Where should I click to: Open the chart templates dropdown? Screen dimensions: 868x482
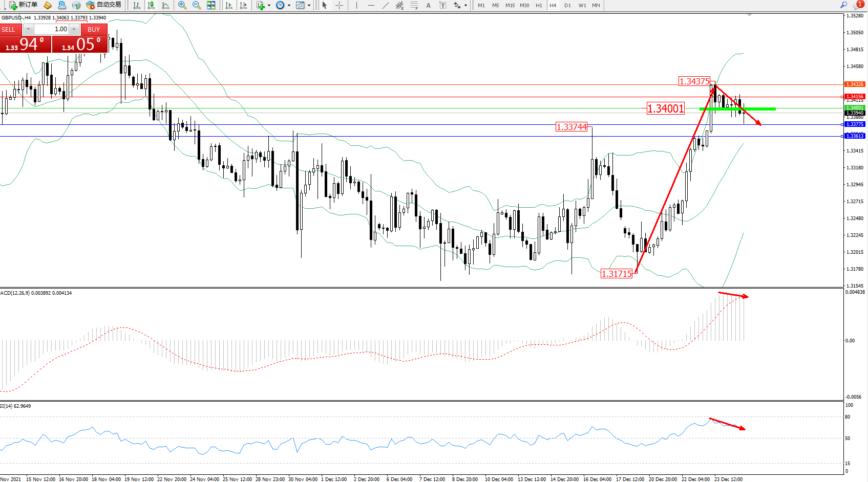click(x=309, y=6)
